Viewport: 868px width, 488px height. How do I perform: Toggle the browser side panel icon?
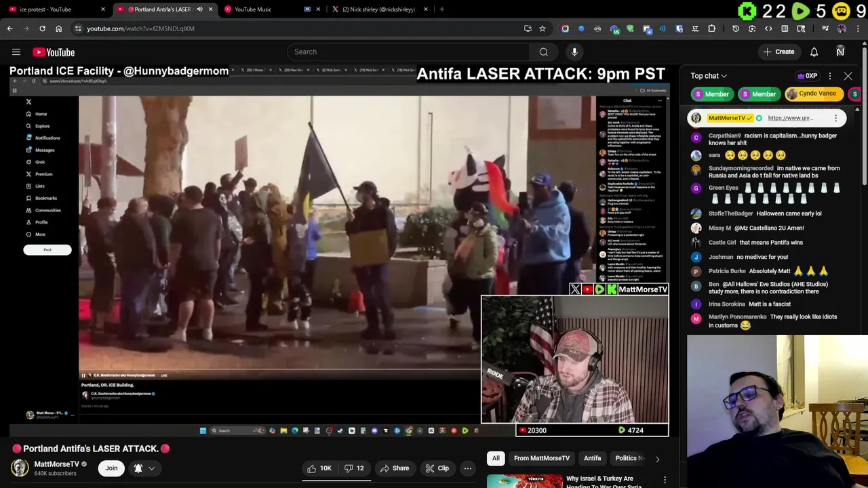[785, 28]
